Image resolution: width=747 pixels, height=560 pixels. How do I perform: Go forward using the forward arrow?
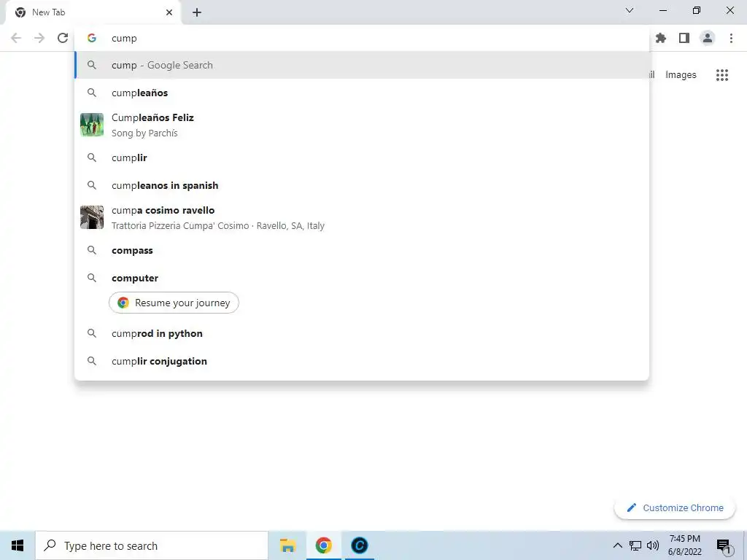(39, 38)
